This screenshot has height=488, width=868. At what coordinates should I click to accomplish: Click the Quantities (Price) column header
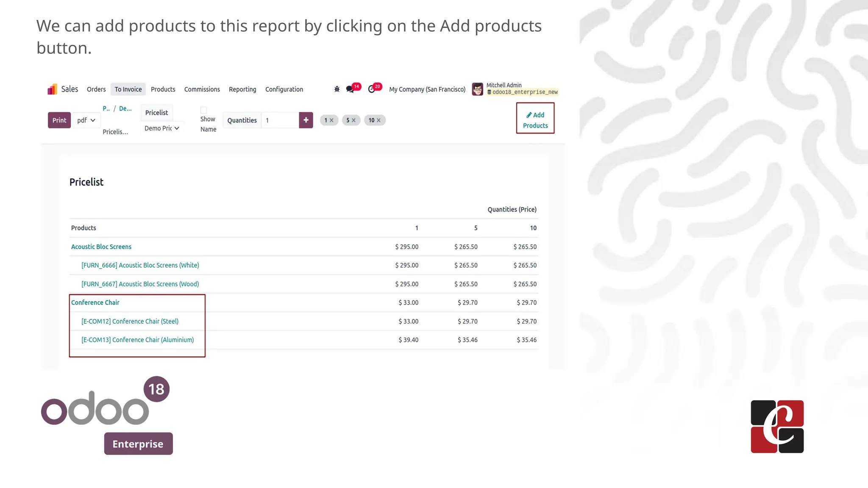click(x=512, y=209)
